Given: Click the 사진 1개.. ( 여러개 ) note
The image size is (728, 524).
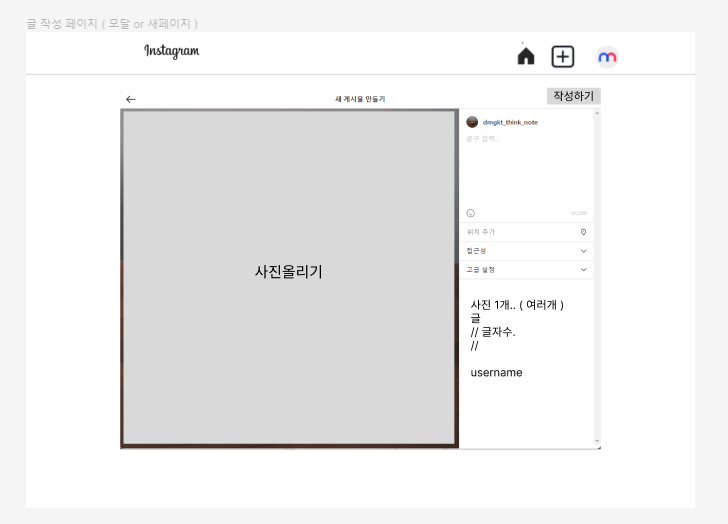Looking at the screenshot, I should click(517, 305).
